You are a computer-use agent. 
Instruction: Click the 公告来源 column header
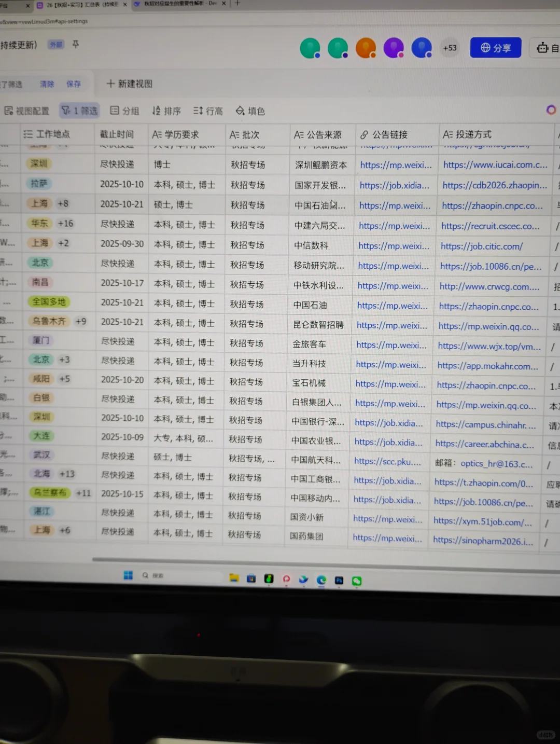(323, 135)
